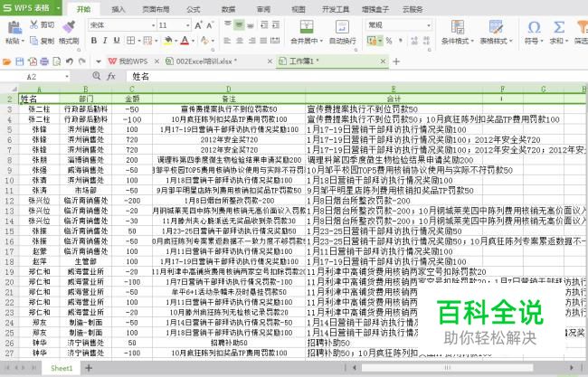This screenshot has height=377, width=588.
Task: Click the Paste (粘贴) clipboard icon
Action: 15,28
